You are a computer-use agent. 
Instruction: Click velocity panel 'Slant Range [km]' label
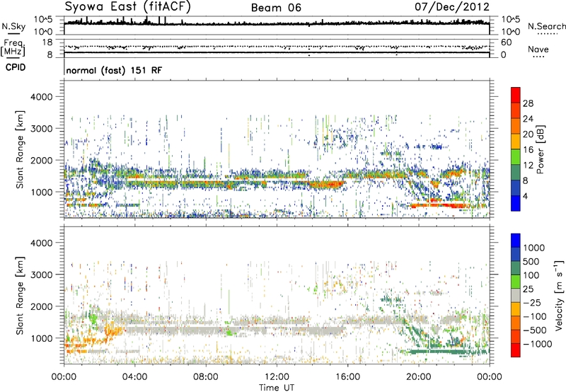(20, 295)
